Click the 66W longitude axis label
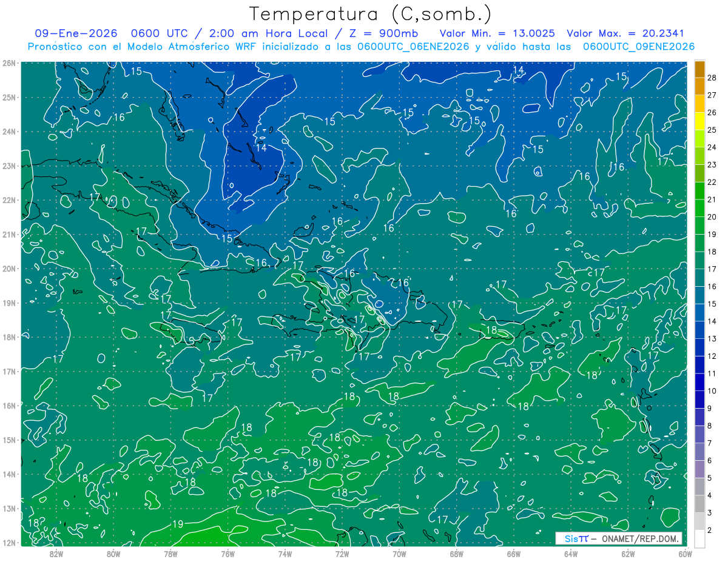Screen dimensions: 728x562 coord(514,554)
